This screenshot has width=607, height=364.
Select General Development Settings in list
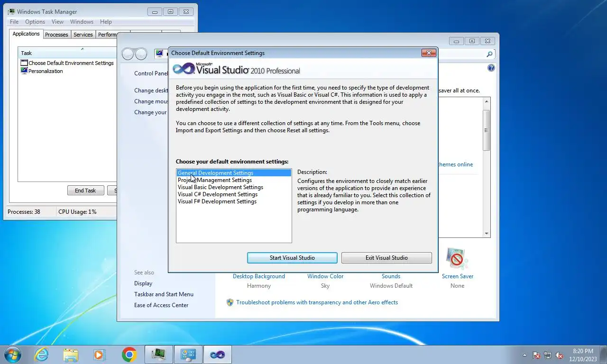point(234,173)
